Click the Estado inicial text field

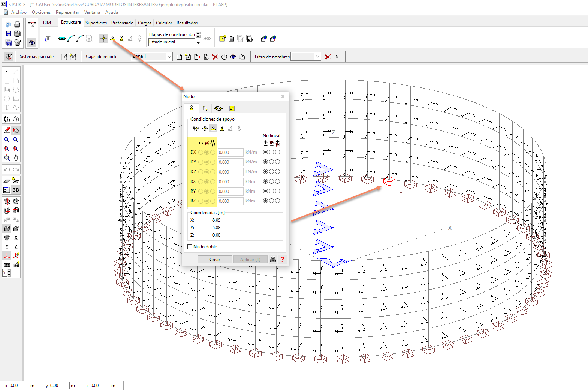click(172, 42)
